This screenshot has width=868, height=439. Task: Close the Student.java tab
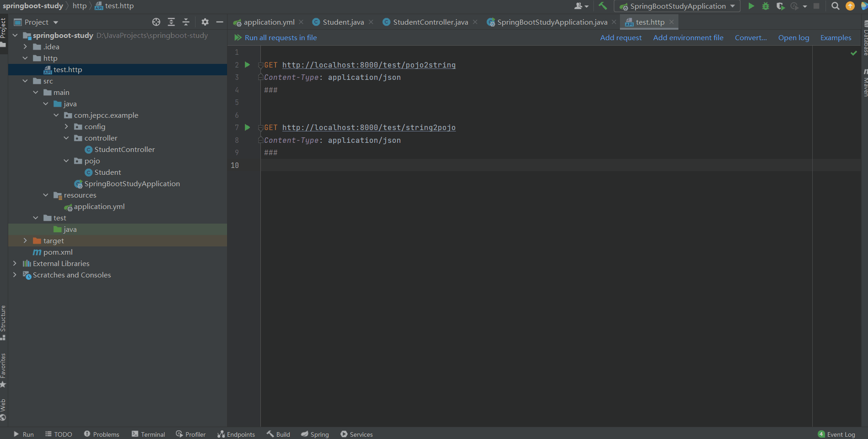pyautogui.click(x=371, y=22)
